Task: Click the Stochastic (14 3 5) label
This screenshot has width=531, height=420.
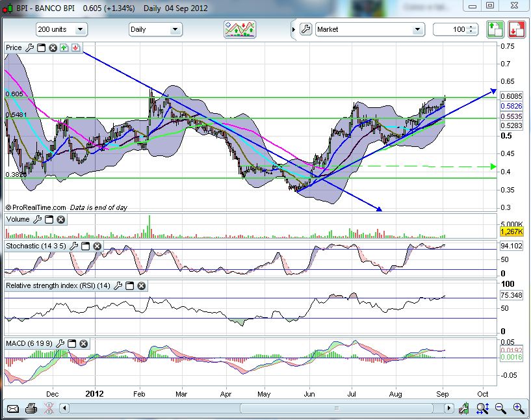Action: [x=36, y=246]
